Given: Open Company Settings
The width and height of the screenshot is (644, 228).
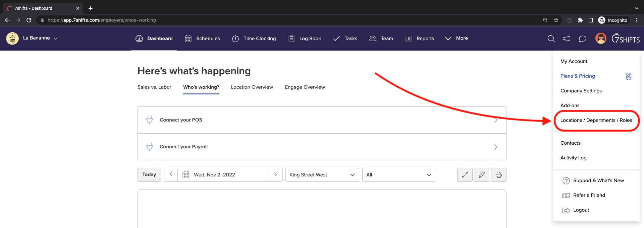Looking at the screenshot, I should click(x=581, y=91).
